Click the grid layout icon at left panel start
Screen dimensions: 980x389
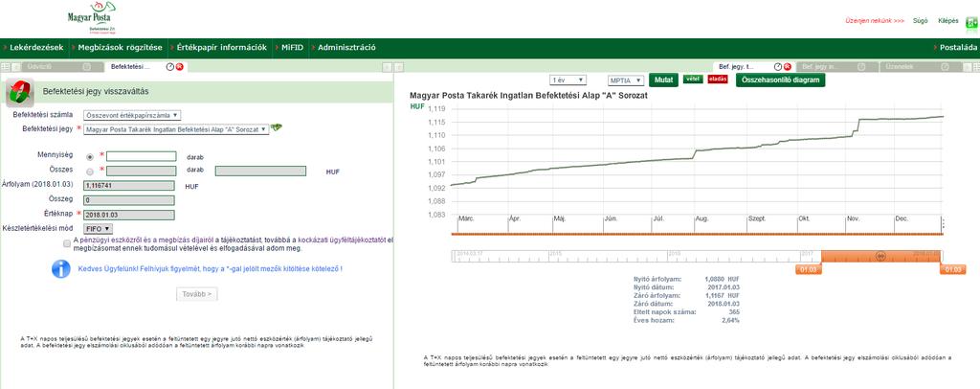tap(5, 67)
